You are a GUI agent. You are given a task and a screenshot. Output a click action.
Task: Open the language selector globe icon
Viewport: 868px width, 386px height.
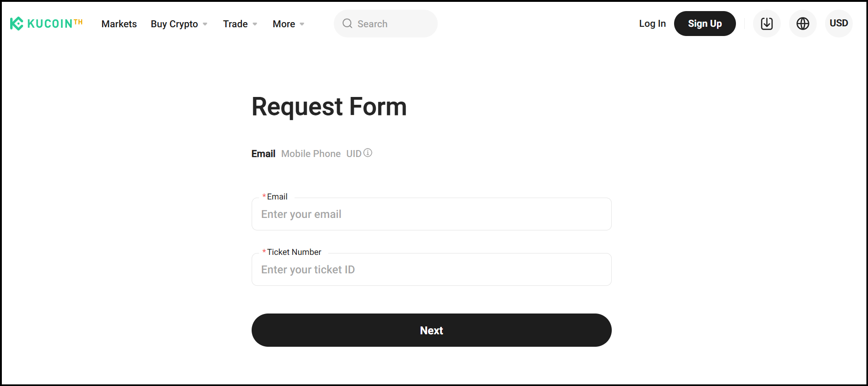[x=802, y=24]
